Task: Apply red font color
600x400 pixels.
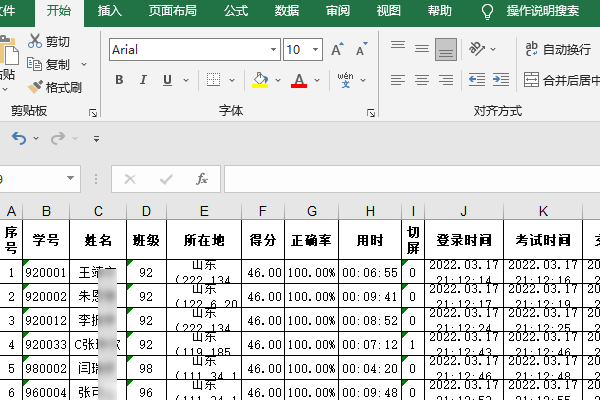Action: point(299,80)
